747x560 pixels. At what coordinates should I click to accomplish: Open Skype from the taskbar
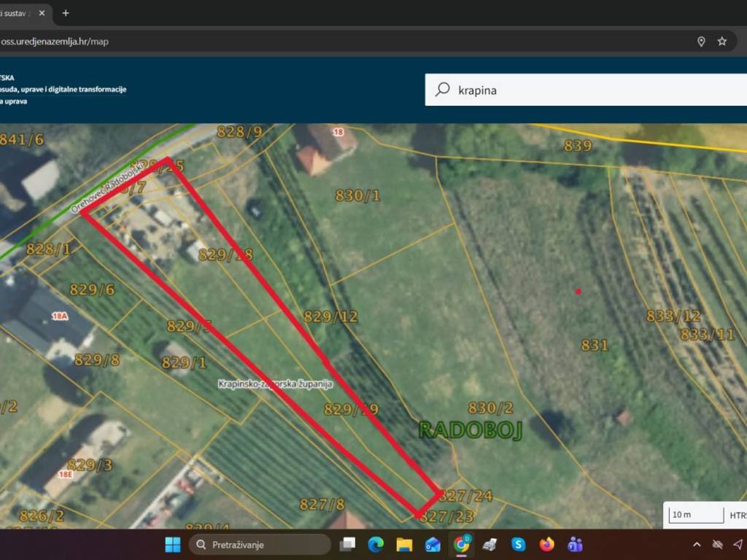tap(518, 545)
